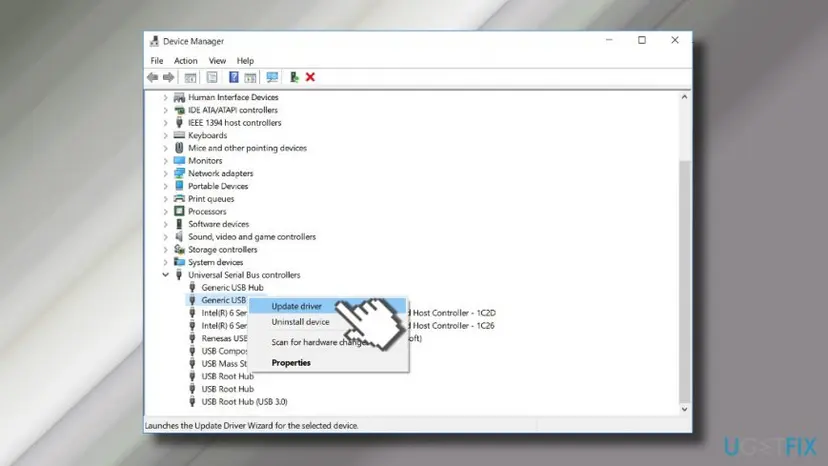Screen dimensions: 828x466
Task: Open the View menu
Action: coord(217,61)
